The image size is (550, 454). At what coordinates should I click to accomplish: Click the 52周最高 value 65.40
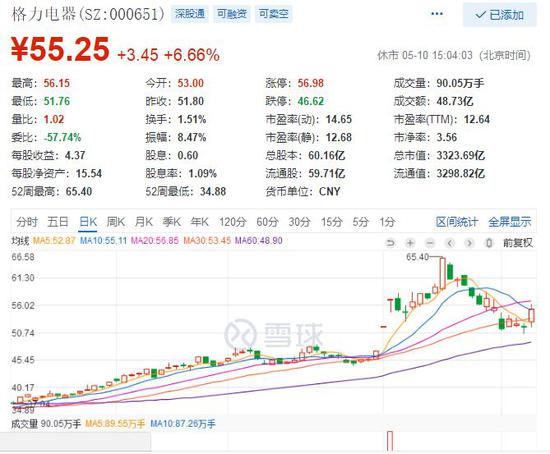tap(79, 192)
